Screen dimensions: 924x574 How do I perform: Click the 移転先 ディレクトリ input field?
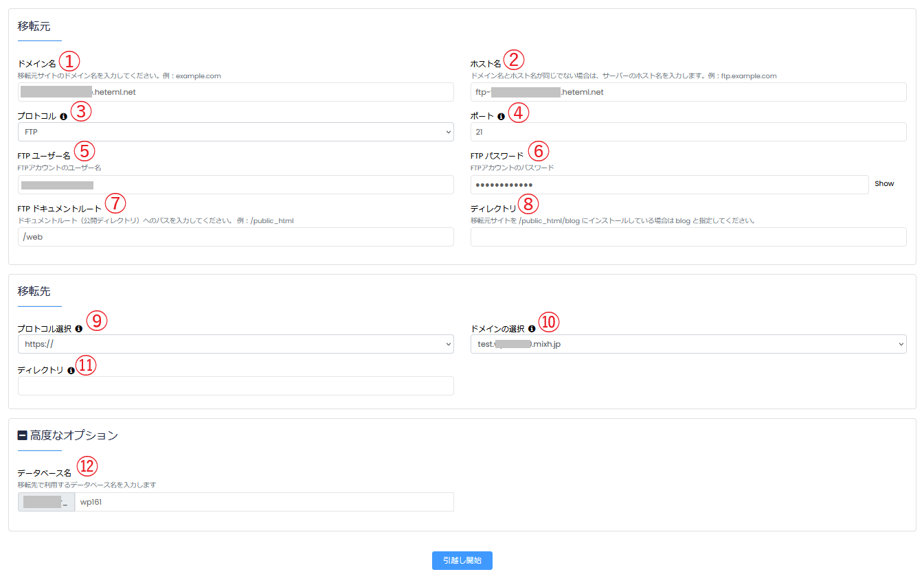click(236, 386)
